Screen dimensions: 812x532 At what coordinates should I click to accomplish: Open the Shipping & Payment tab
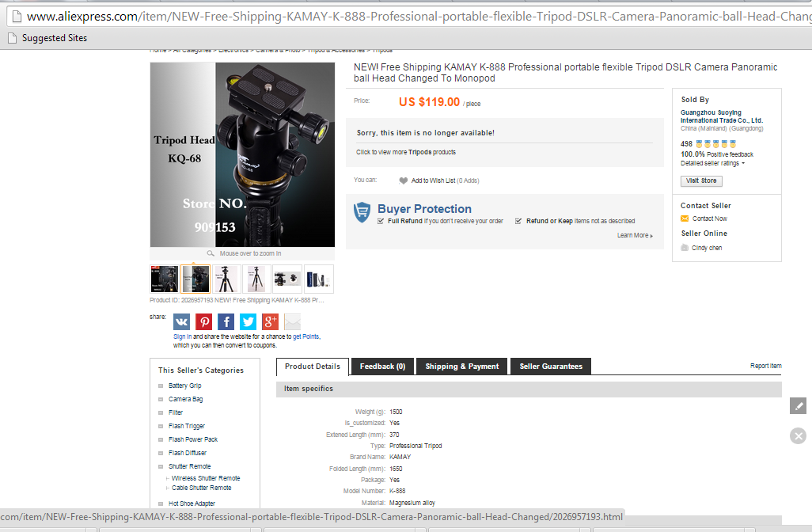coord(462,367)
